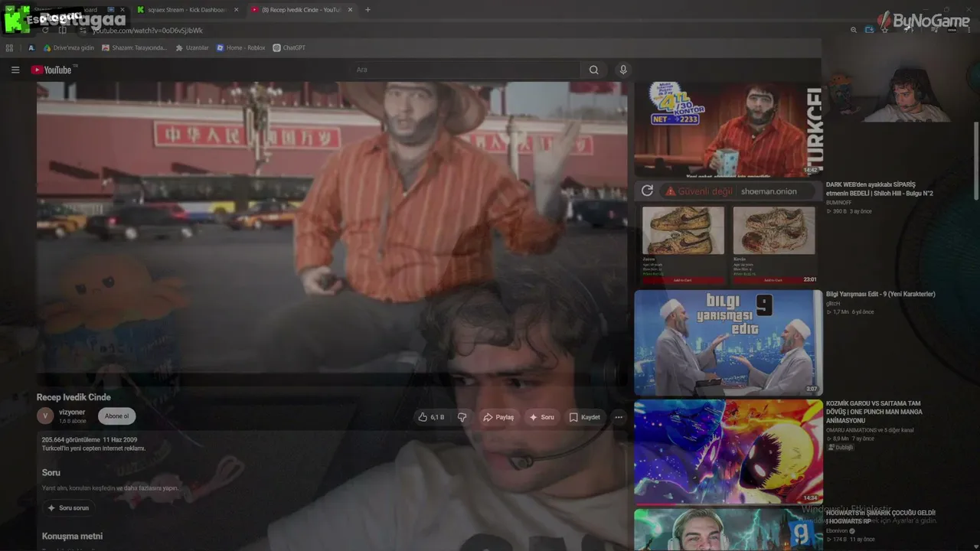
Task: Open the browser apps grid in the bookmarks bar
Action: click(x=9, y=47)
